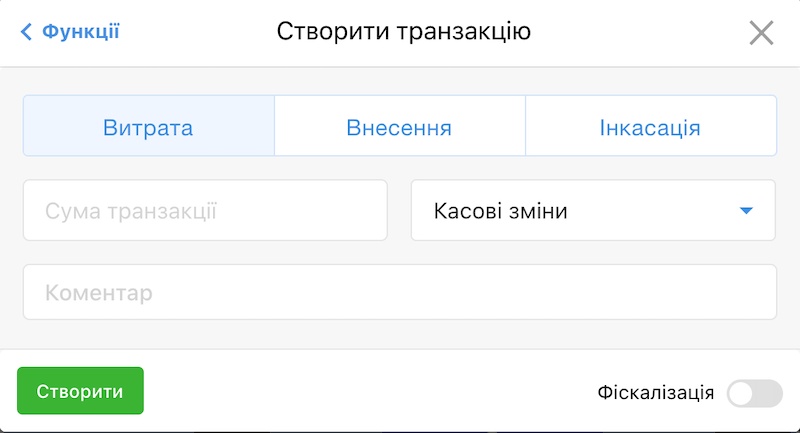
Task: Expand the Касові зміни dropdown
Action: [592, 211]
